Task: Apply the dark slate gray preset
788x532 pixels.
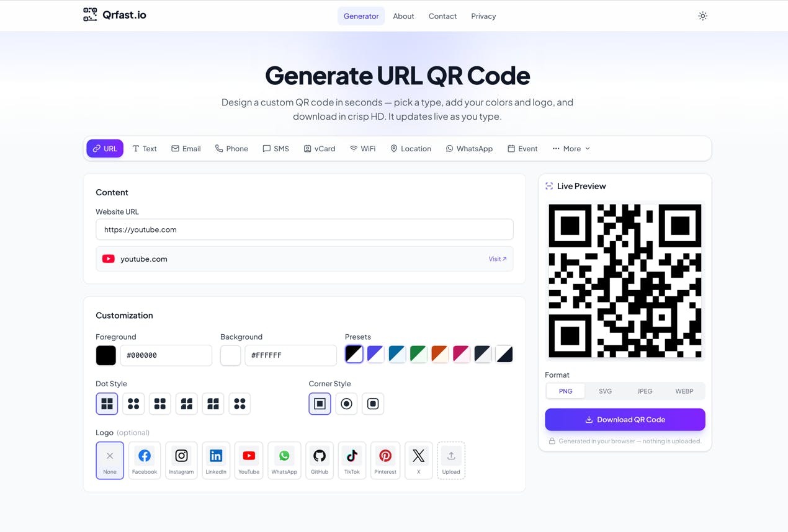Action: [x=483, y=354]
